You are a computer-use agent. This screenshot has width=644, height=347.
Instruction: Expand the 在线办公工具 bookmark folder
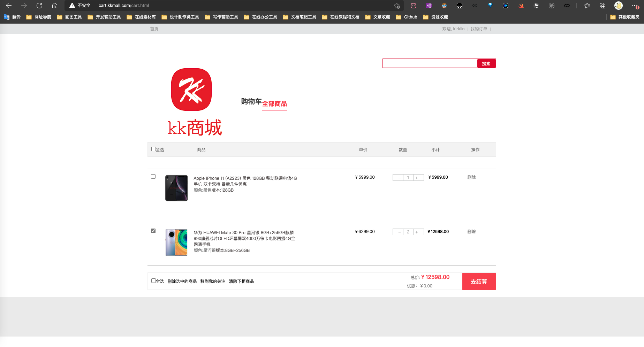[260, 17]
